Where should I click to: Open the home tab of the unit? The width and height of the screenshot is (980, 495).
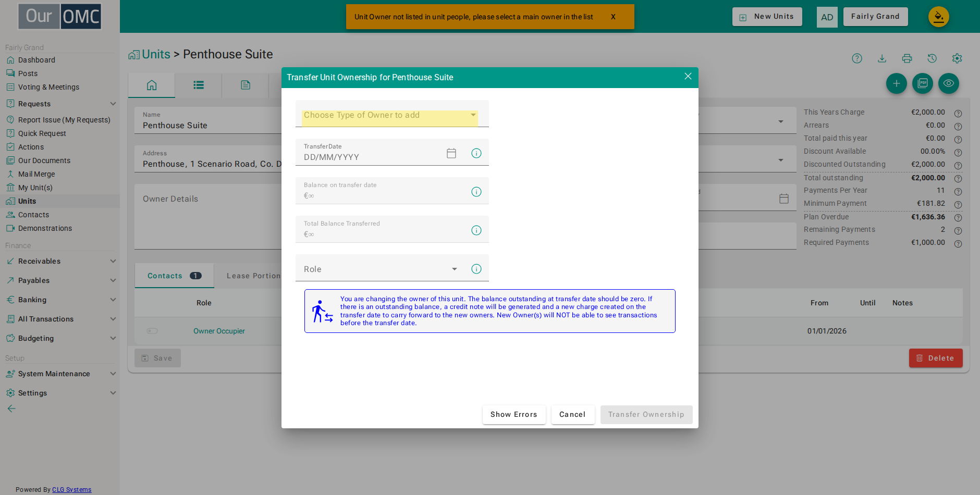(x=152, y=85)
